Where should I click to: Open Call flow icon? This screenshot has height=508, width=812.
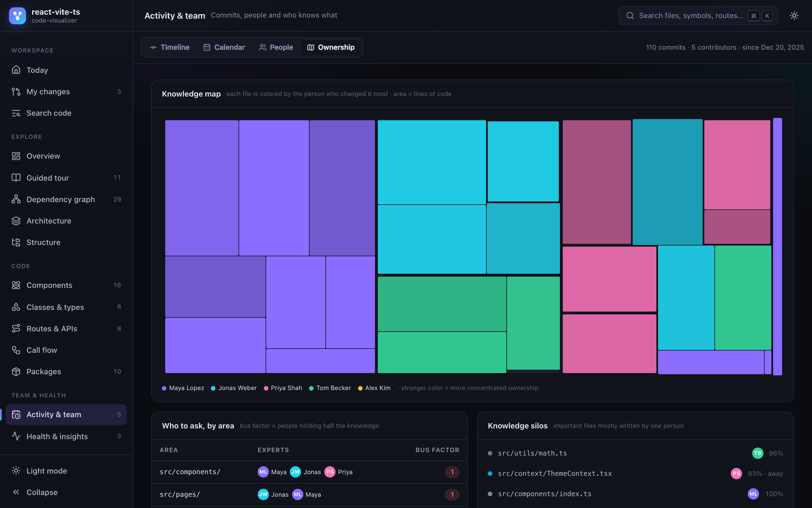pos(16,350)
